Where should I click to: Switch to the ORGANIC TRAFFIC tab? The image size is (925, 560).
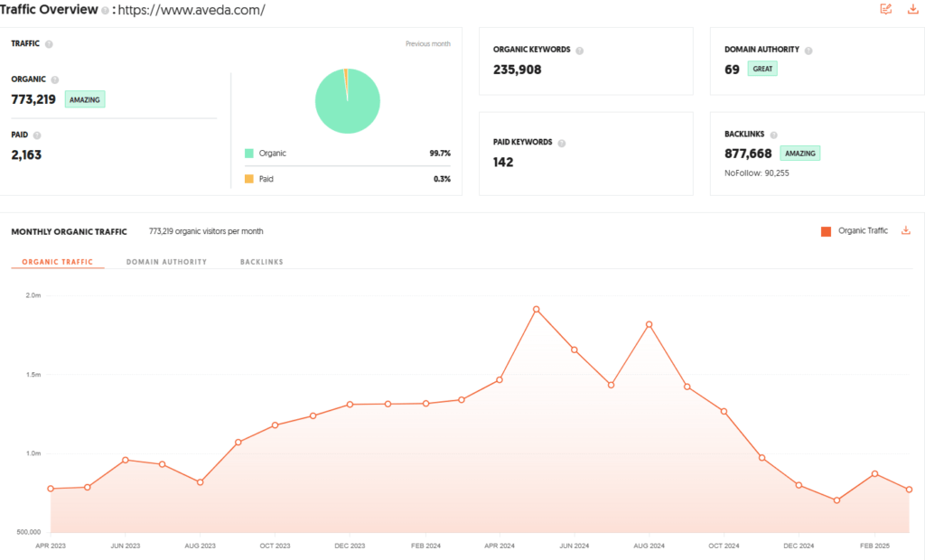57,262
